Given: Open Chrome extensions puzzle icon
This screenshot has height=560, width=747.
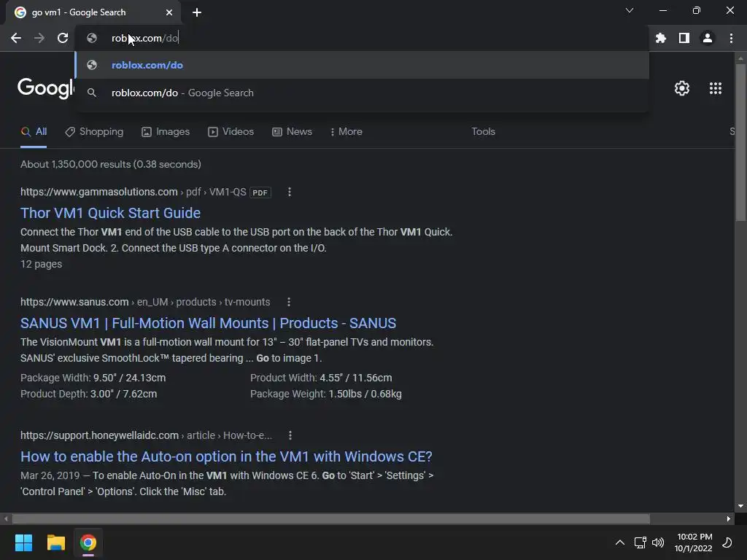Looking at the screenshot, I should click(661, 38).
